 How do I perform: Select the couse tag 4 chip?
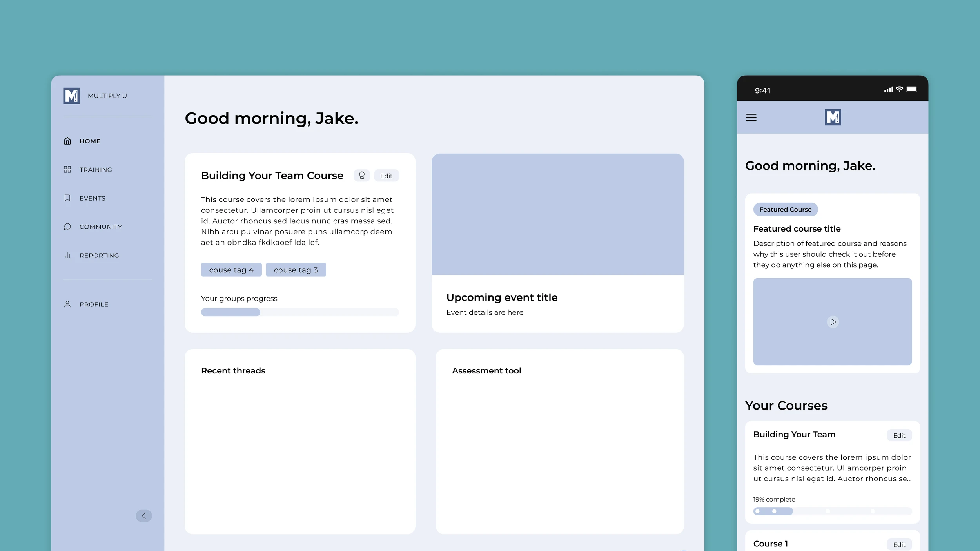[x=231, y=270]
